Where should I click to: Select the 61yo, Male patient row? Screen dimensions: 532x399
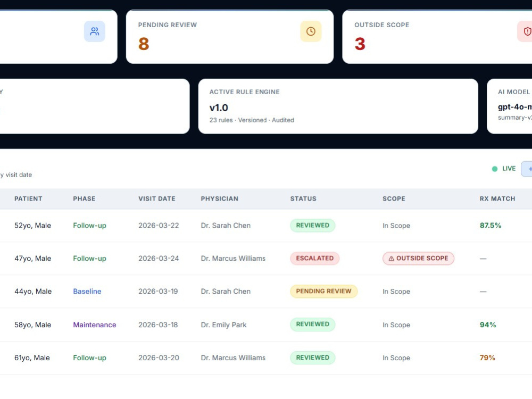click(266, 358)
